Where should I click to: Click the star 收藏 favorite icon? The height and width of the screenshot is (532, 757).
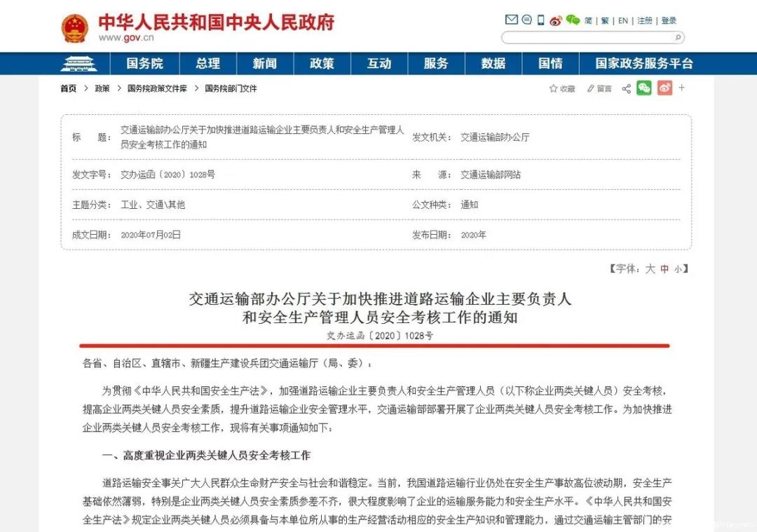click(x=554, y=88)
